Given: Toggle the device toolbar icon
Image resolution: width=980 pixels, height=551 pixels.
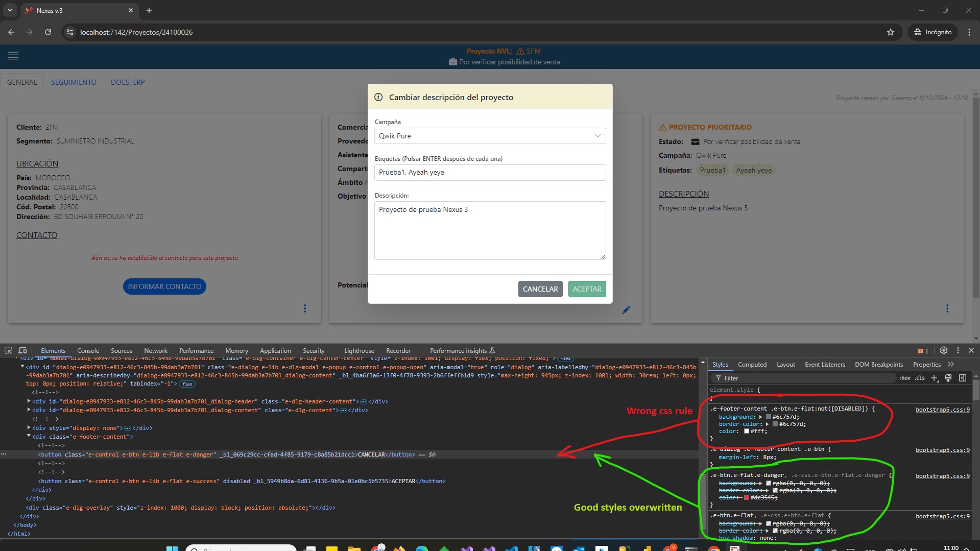Looking at the screenshot, I should tap(22, 350).
